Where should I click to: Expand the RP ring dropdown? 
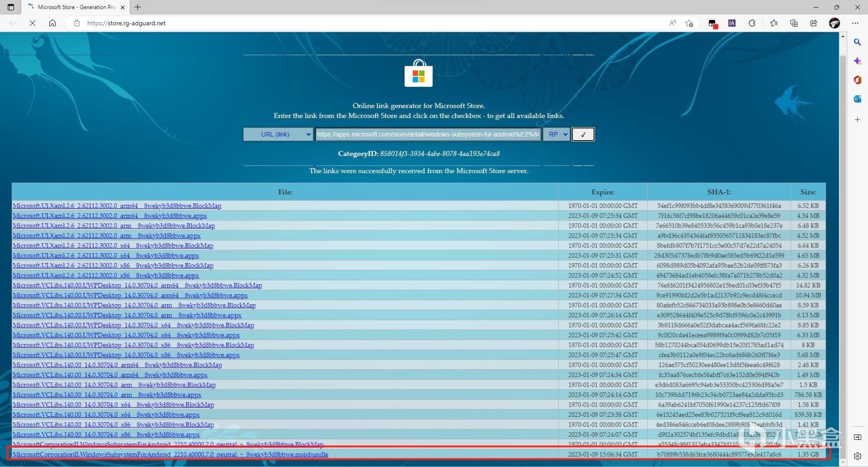click(x=557, y=135)
